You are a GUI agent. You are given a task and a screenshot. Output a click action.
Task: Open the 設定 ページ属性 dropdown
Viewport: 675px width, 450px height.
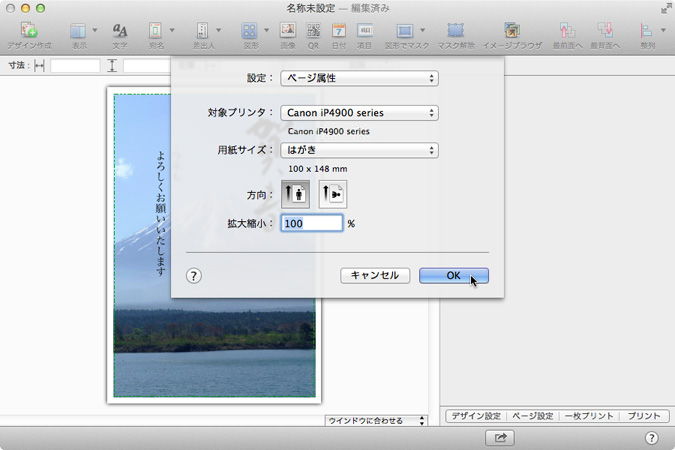tap(359, 78)
